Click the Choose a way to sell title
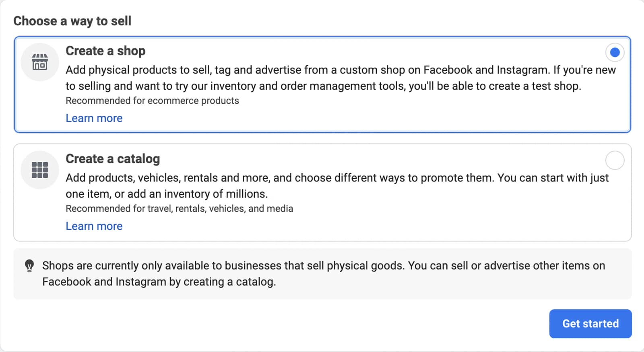The image size is (644, 352). pos(72,21)
